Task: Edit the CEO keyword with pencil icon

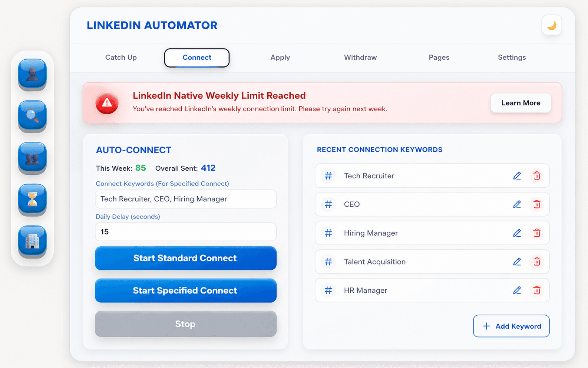Action: click(517, 204)
